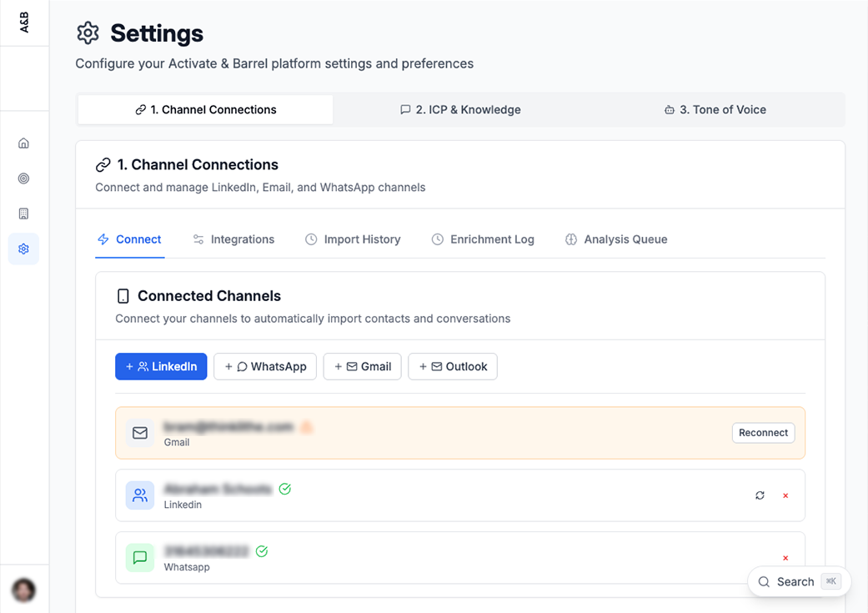Show the Analysis Queue sub-tab
Image resolution: width=868 pixels, height=613 pixels.
616,239
